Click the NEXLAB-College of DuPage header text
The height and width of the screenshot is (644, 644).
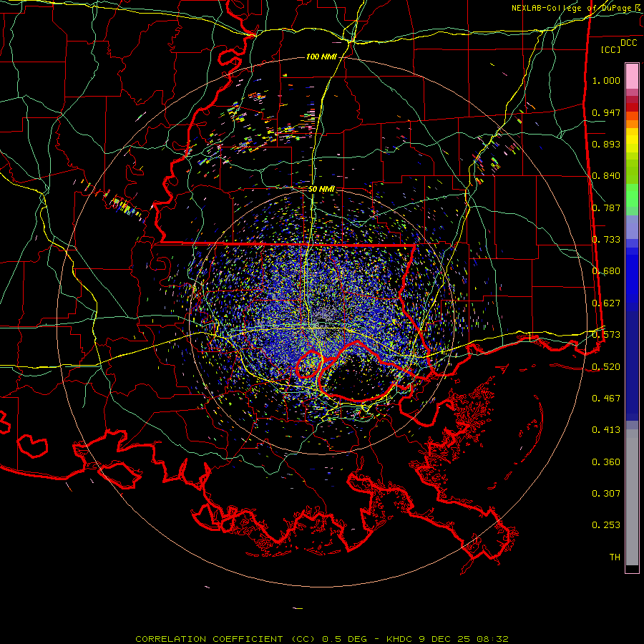pos(572,8)
